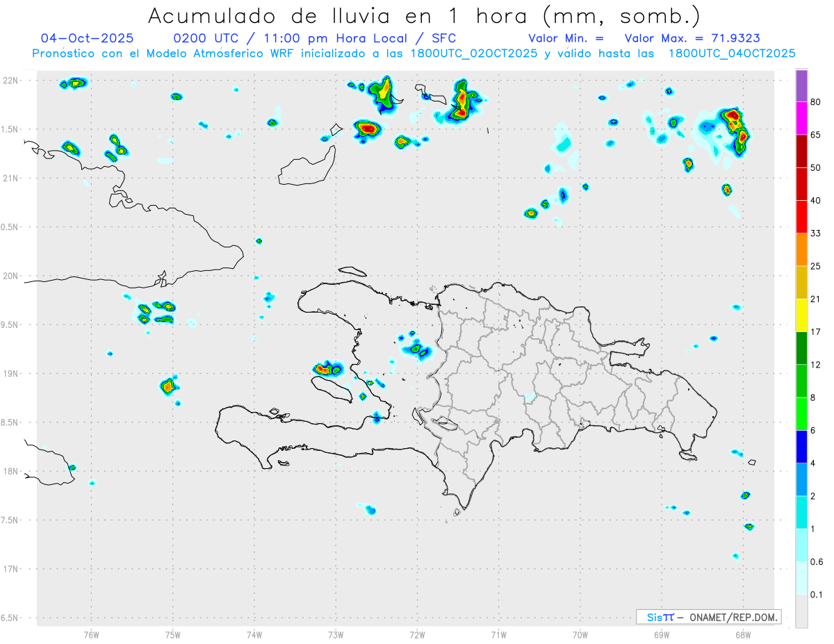
Task: Click the color scale number 8
Action: click(x=813, y=397)
